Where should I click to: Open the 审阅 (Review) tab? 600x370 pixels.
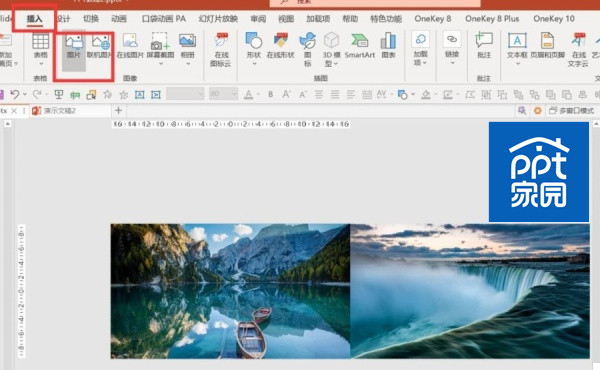coord(258,19)
